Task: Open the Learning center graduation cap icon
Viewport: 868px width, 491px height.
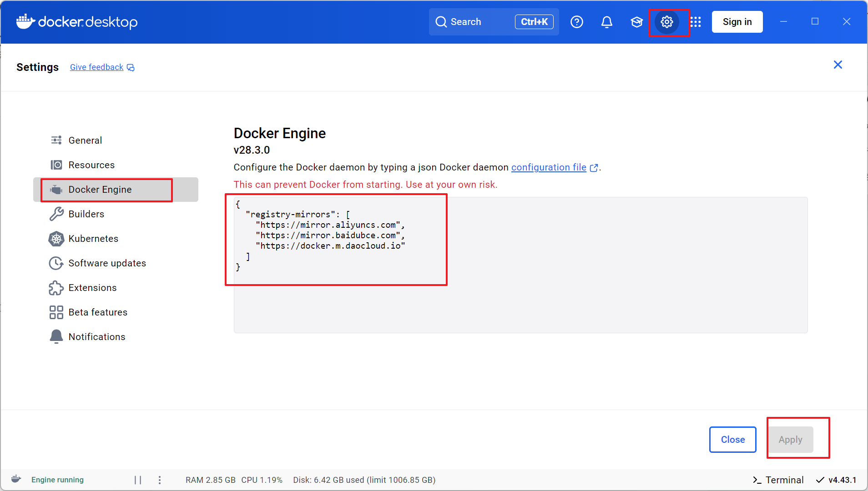Action: 636,22
